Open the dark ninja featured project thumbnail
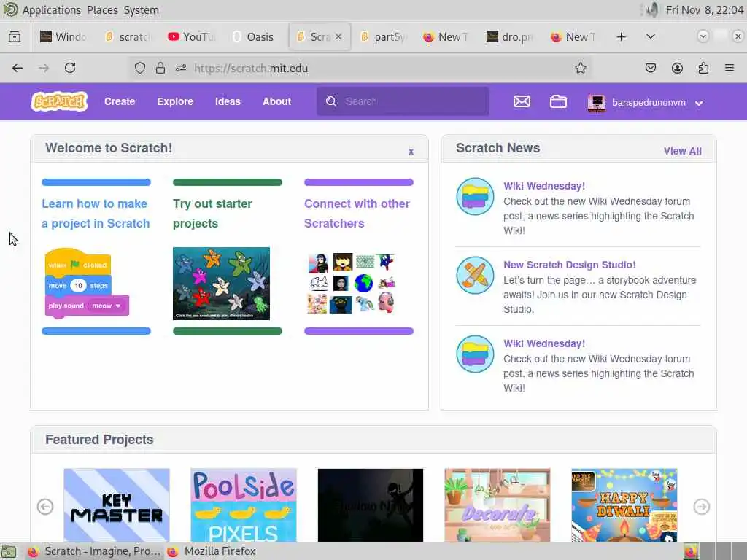 click(370, 505)
